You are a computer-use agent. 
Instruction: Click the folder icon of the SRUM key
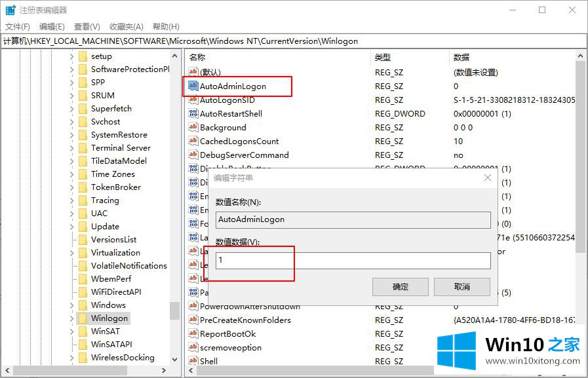click(x=83, y=96)
